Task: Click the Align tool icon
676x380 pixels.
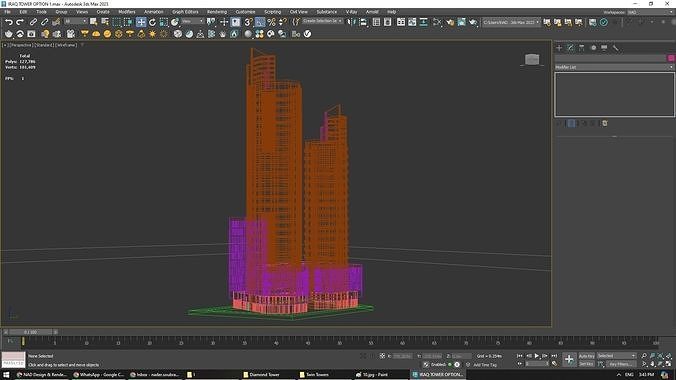Action: 363,22
